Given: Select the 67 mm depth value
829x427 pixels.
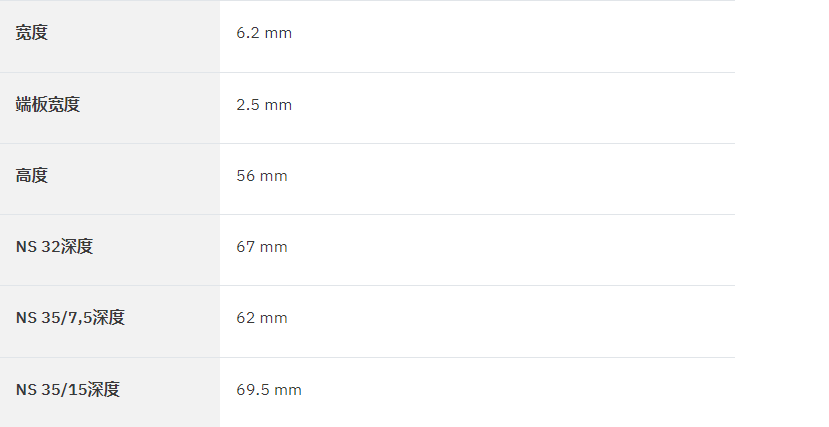Looking at the screenshot, I should (x=262, y=247).
